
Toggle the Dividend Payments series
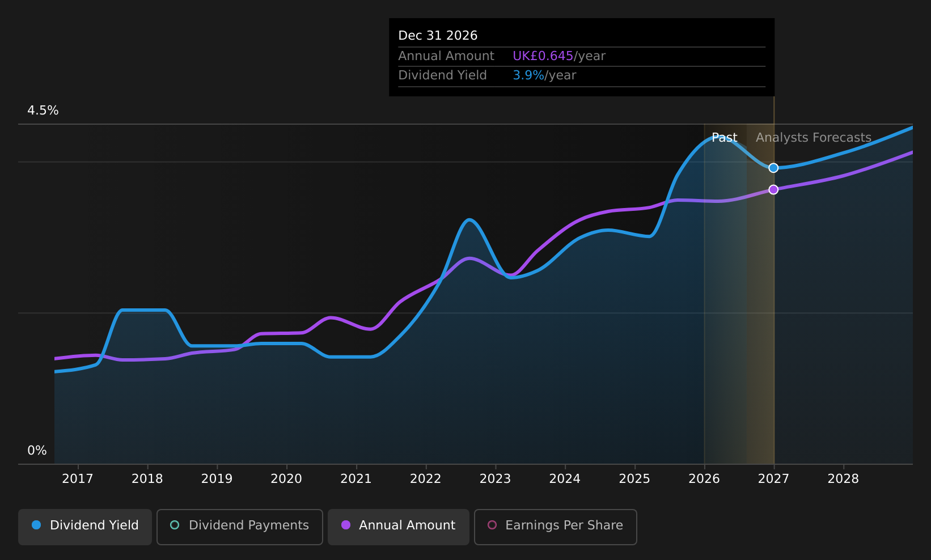click(240, 527)
